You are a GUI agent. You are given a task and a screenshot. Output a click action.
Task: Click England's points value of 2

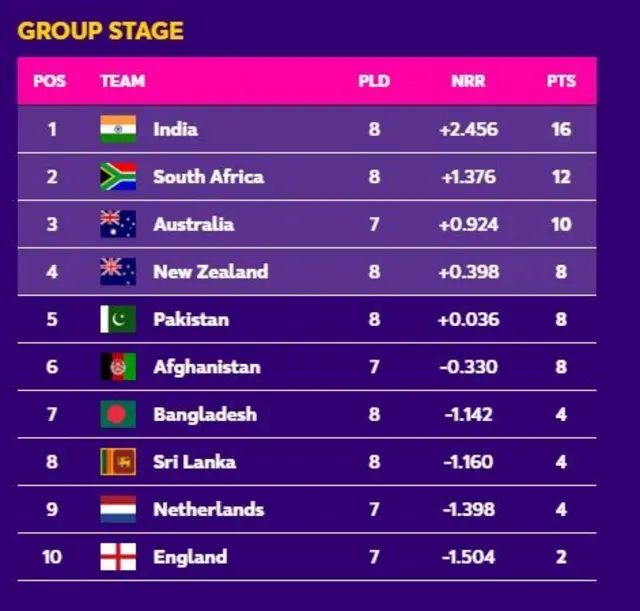(x=561, y=557)
